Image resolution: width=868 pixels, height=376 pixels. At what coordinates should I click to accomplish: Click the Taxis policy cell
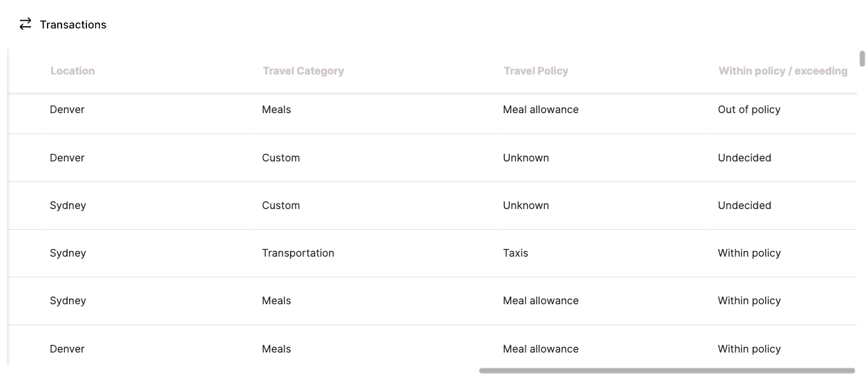pyautogui.click(x=516, y=253)
